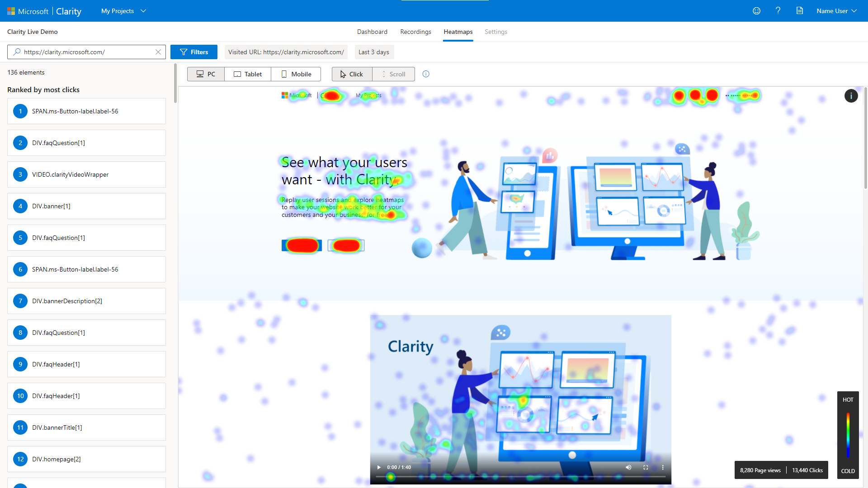868x488 pixels.
Task: Open the Dashboard tab
Action: tap(372, 32)
